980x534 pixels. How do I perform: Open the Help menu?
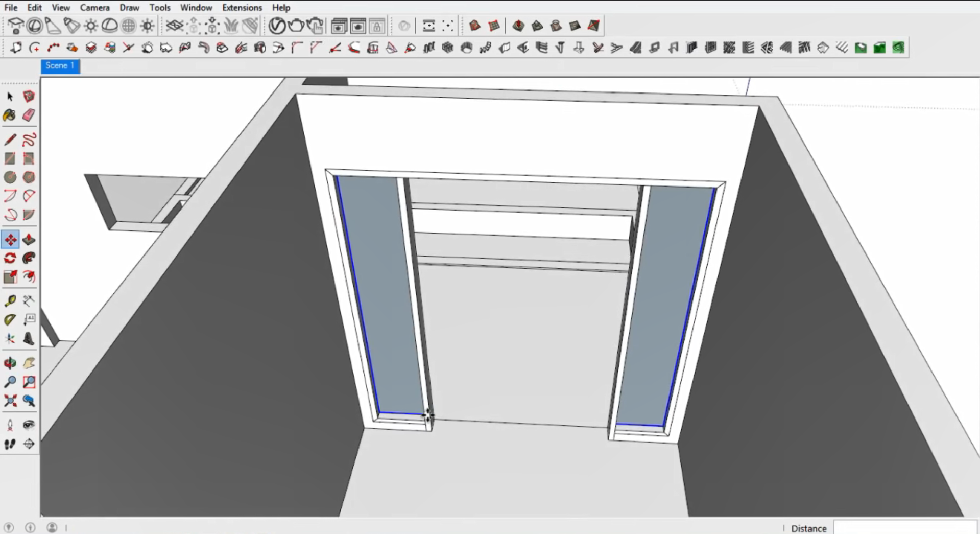(x=281, y=8)
